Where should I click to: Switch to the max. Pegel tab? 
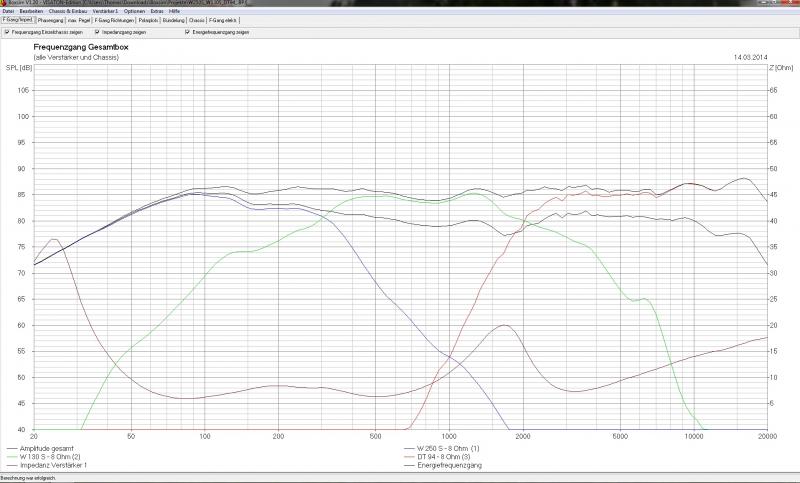tap(79, 20)
